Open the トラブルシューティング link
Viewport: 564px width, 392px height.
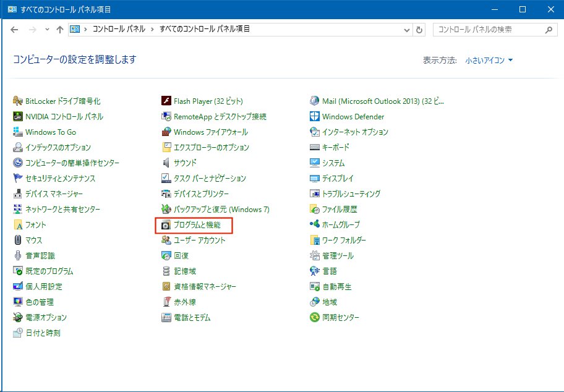point(351,194)
